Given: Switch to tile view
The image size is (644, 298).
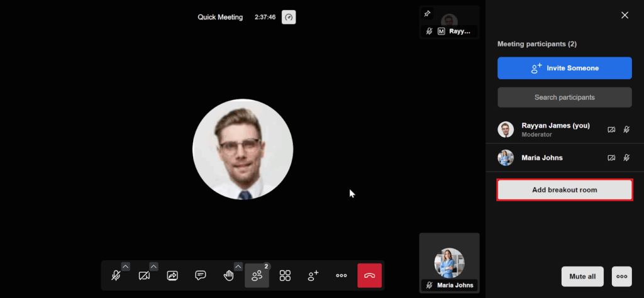Looking at the screenshot, I should tap(285, 275).
